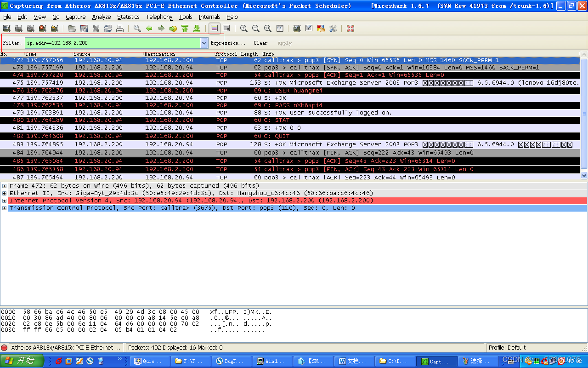Screen dimensions: 588x368
Task: Select packet 479 with successful login message
Action: 184,112
